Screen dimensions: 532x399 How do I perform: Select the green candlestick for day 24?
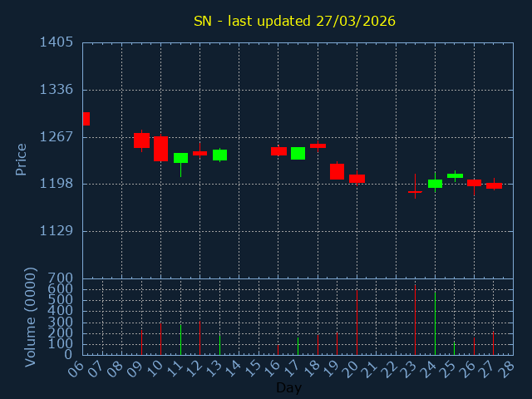tap(435, 184)
